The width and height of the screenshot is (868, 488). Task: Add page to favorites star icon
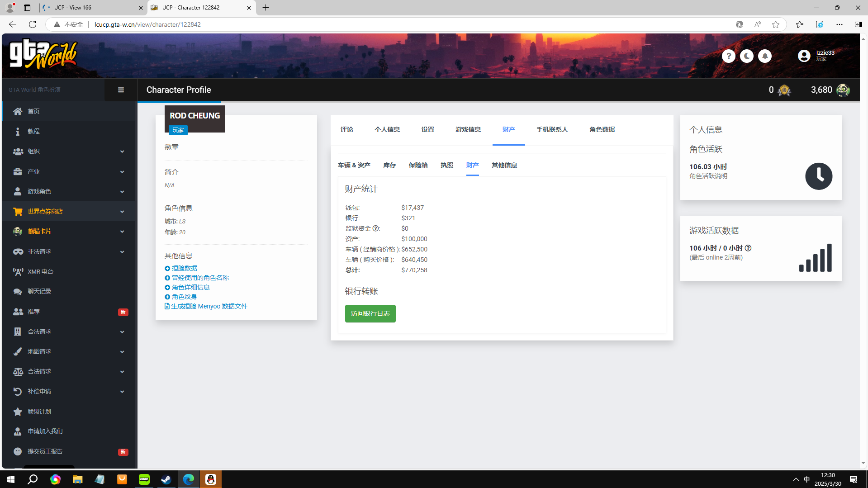pyautogui.click(x=776, y=24)
